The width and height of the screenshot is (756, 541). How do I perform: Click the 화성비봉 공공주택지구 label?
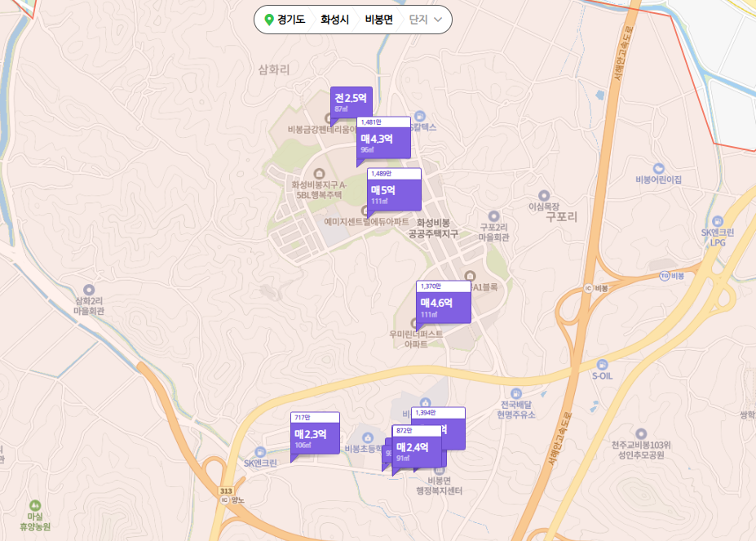click(x=433, y=228)
